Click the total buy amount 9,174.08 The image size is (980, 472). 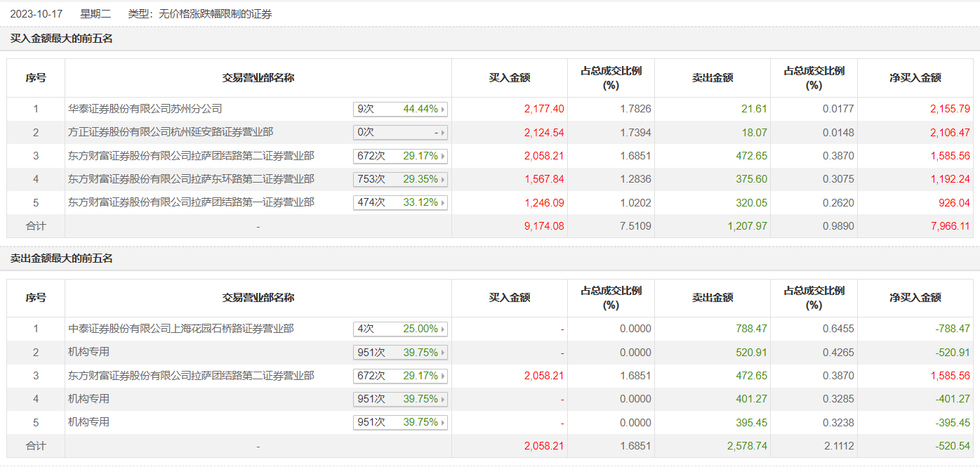tap(544, 226)
